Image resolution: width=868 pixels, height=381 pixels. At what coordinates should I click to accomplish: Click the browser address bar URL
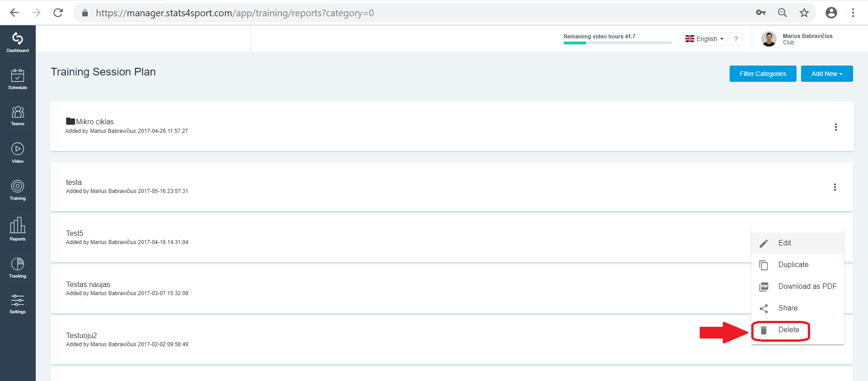click(x=235, y=13)
